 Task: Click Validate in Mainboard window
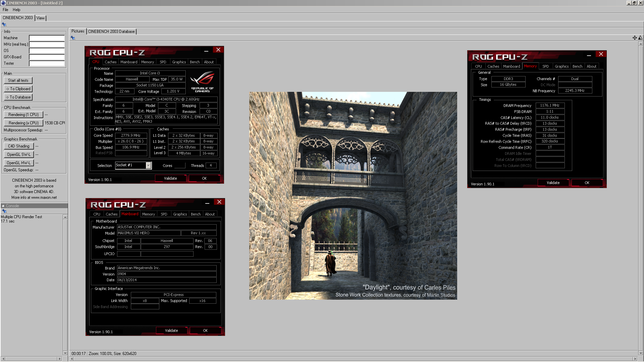(171, 330)
